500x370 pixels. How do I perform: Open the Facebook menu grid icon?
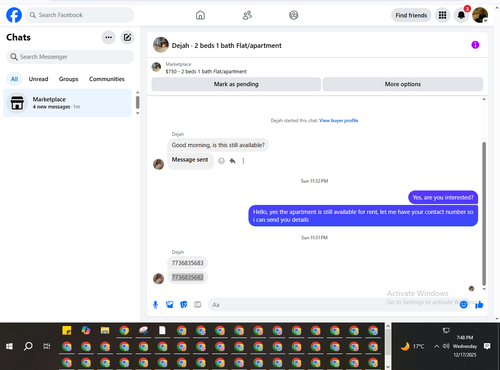(442, 15)
